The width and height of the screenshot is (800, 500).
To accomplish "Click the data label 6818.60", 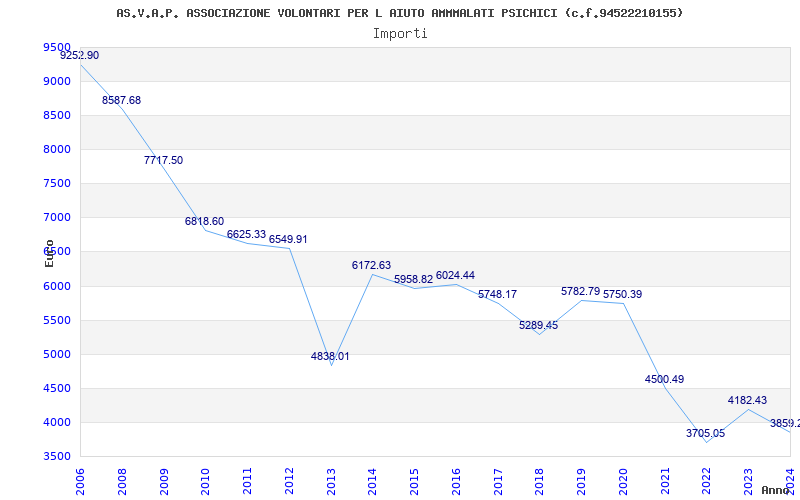I will pos(205,221).
